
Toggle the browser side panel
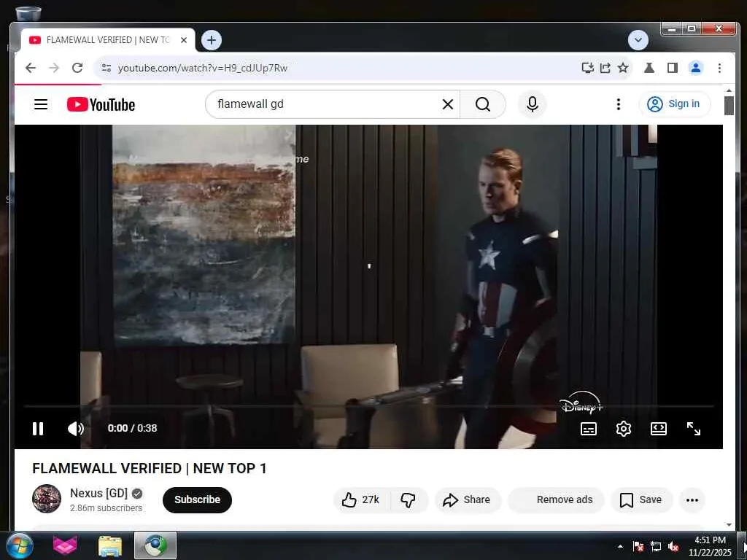pyautogui.click(x=672, y=68)
